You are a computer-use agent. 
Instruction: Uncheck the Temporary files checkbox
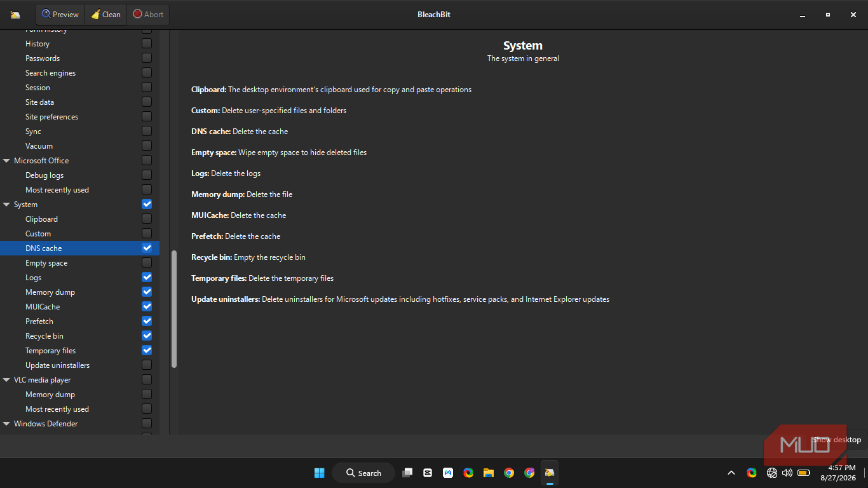point(147,350)
